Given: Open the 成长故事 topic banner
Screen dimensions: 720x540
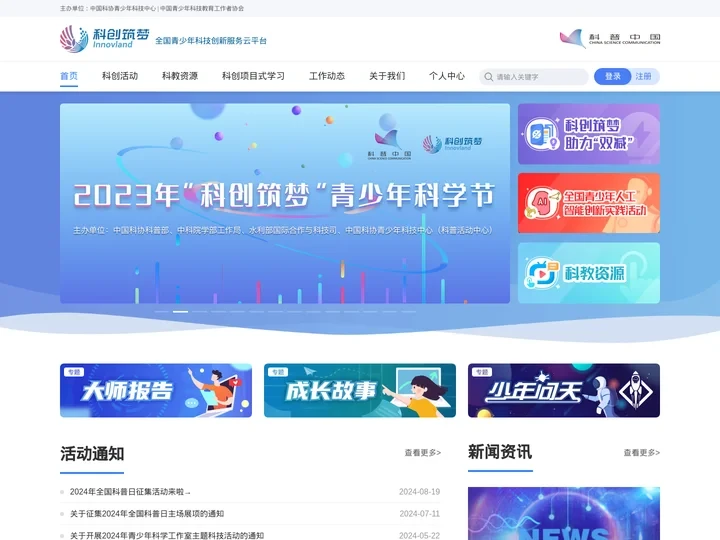Looking at the screenshot, I should (360, 390).
